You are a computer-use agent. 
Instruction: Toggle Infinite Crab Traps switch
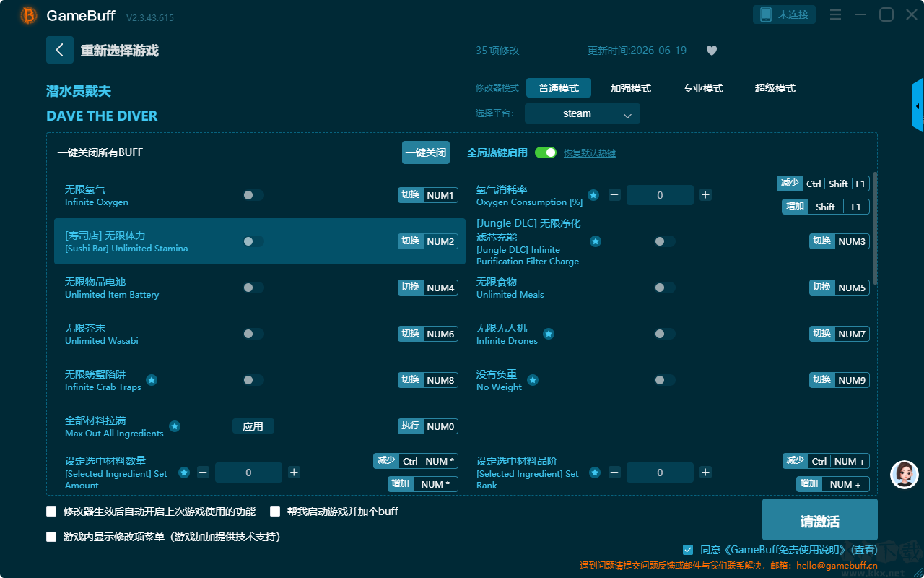click(x=253, y=380)
